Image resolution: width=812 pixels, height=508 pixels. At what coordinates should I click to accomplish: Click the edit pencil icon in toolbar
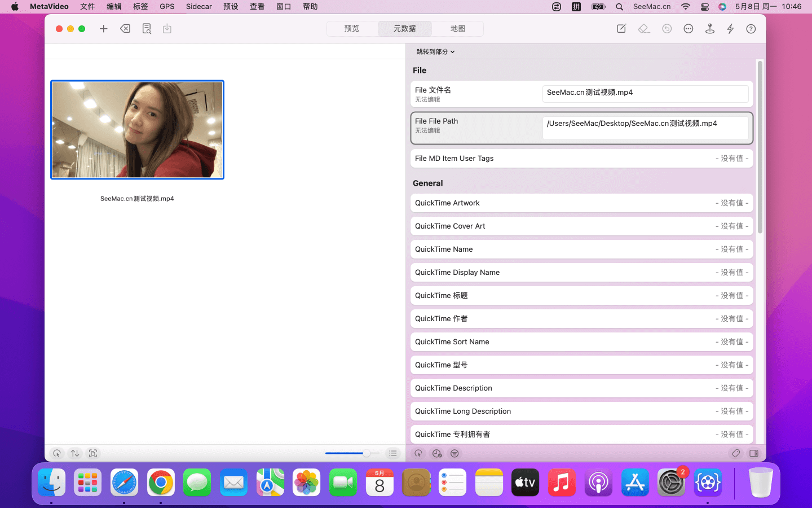tap(621, 29)
